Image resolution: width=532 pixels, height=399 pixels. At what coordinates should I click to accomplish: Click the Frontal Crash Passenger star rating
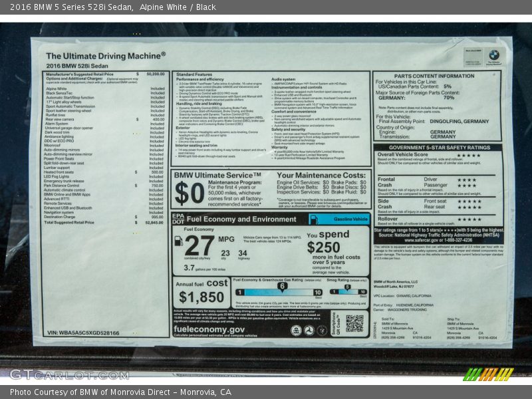(x=467, y=186)
